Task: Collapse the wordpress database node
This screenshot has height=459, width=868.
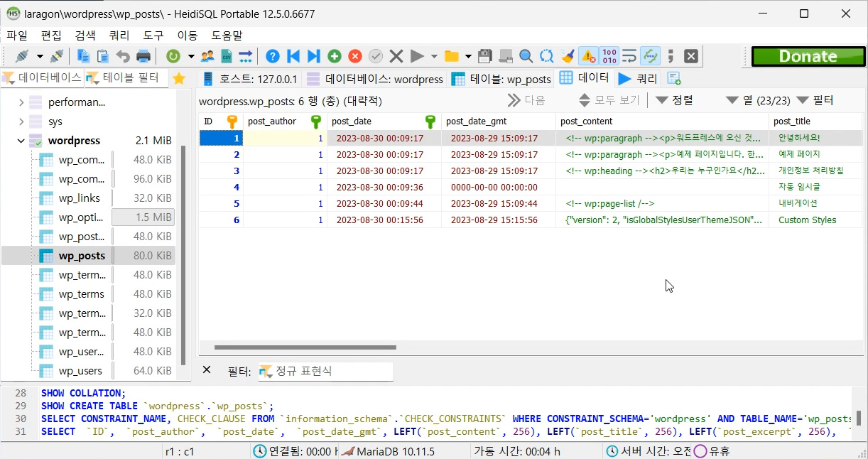Action: coord(21,141)
